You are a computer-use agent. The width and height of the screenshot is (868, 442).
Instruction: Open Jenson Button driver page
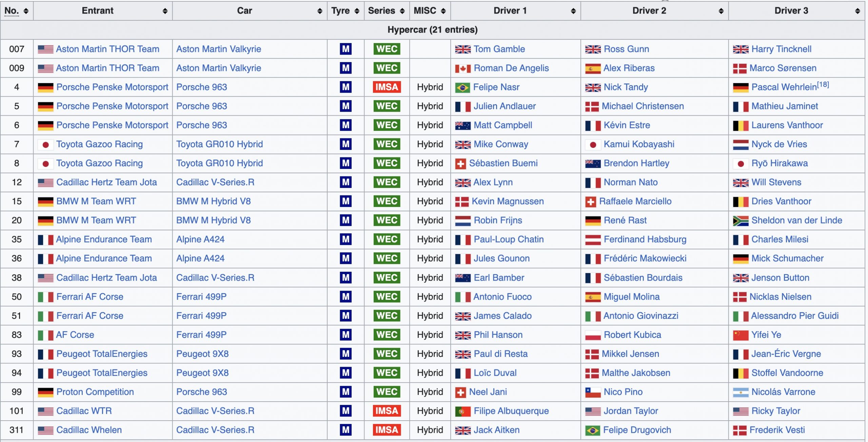click(x=780, y=277)
